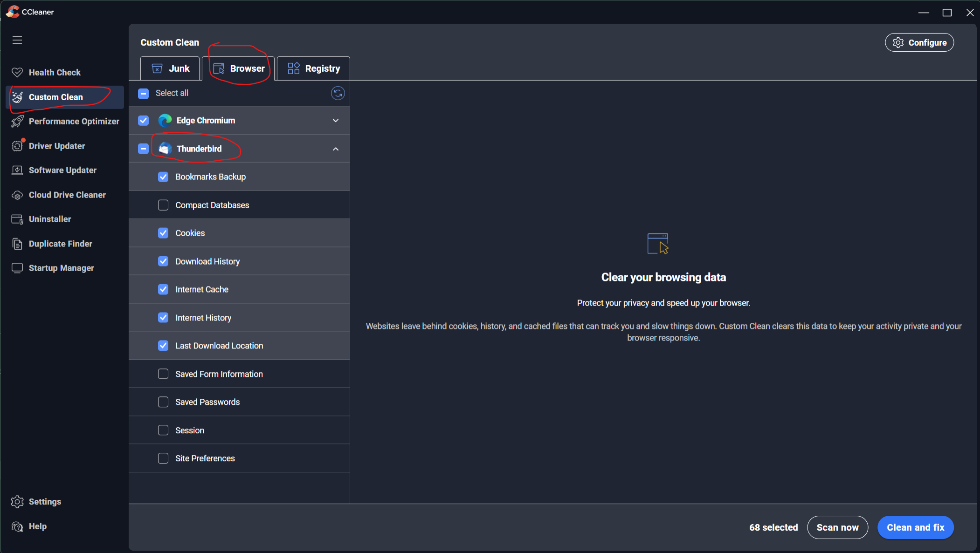Click the Settings gear icon in sidebar
This screenshot has width=980, height=553.
17,501
